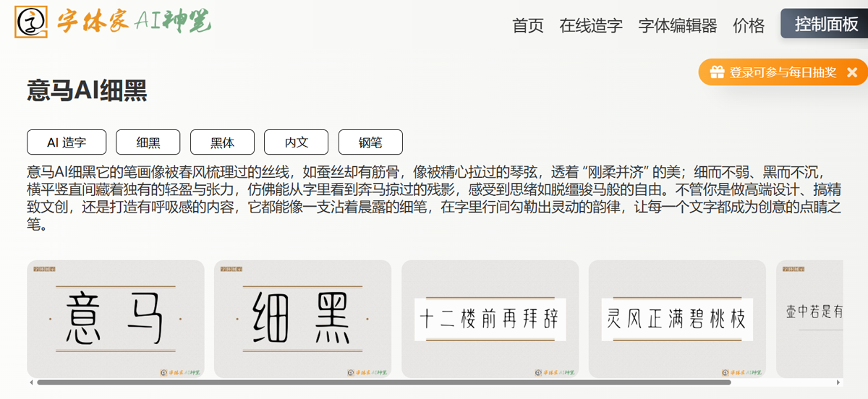Click the gallery scrollbar left arrow
The image size is (868, 399).
(31, 382)
